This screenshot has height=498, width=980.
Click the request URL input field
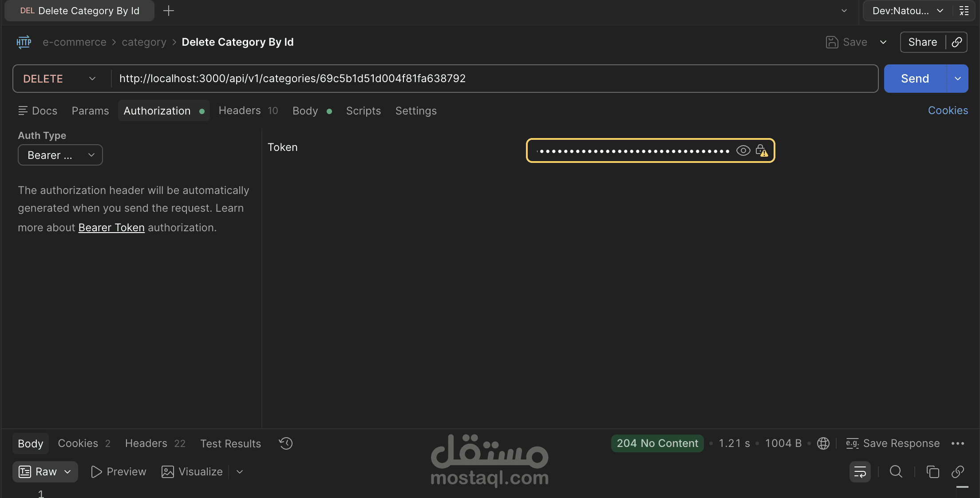[488, 79]
